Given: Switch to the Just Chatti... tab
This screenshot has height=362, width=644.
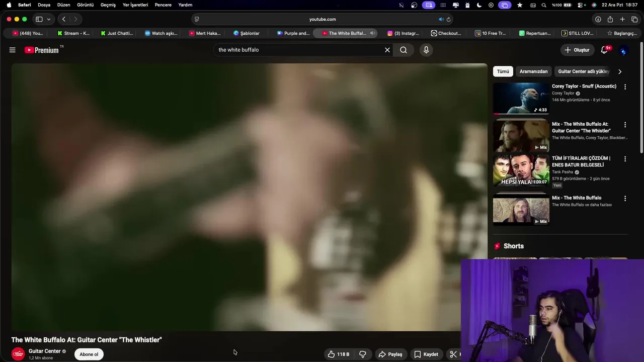Looking at the screenshot, I should click(117, 33).
